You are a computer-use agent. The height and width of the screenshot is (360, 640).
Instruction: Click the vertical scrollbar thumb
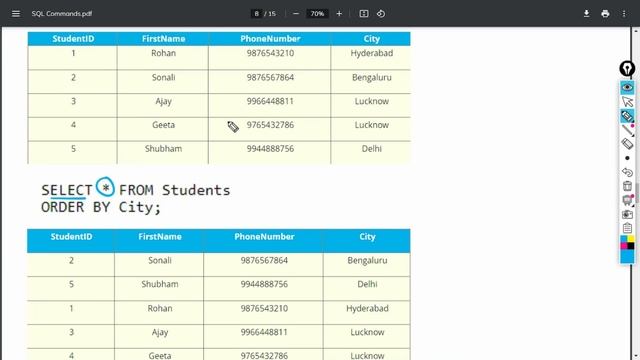(636, 193)
